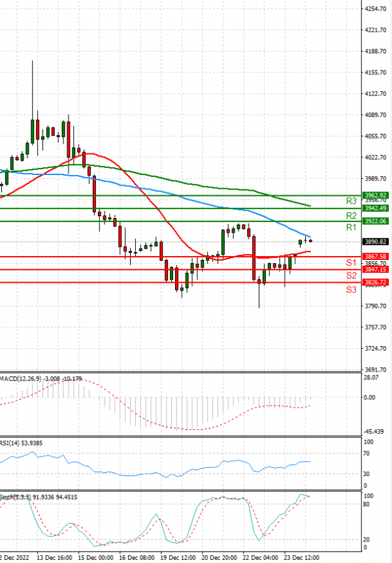392x563 pixels.
Task: Click the 4155.70 price scale value
Action: pyautogui.click(x=375, y=72)
